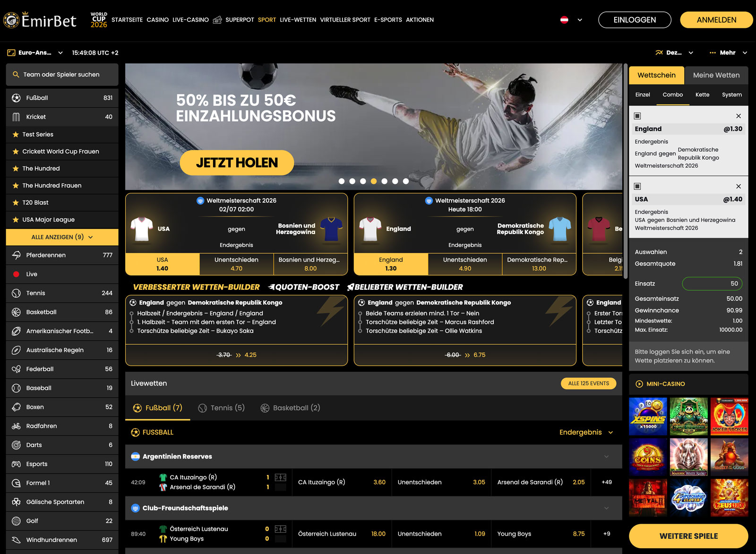
Task: Click the Boxen glove icon
Action: pos(16,407)
